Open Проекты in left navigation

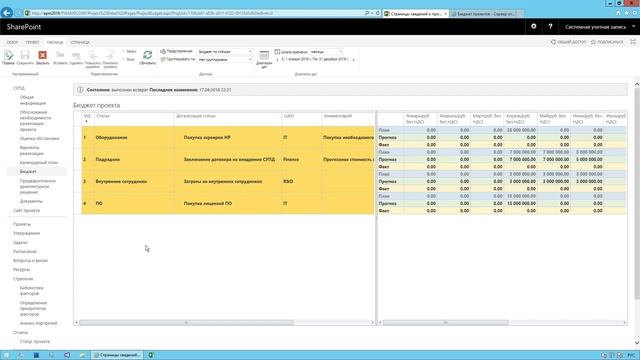(22, 224)
